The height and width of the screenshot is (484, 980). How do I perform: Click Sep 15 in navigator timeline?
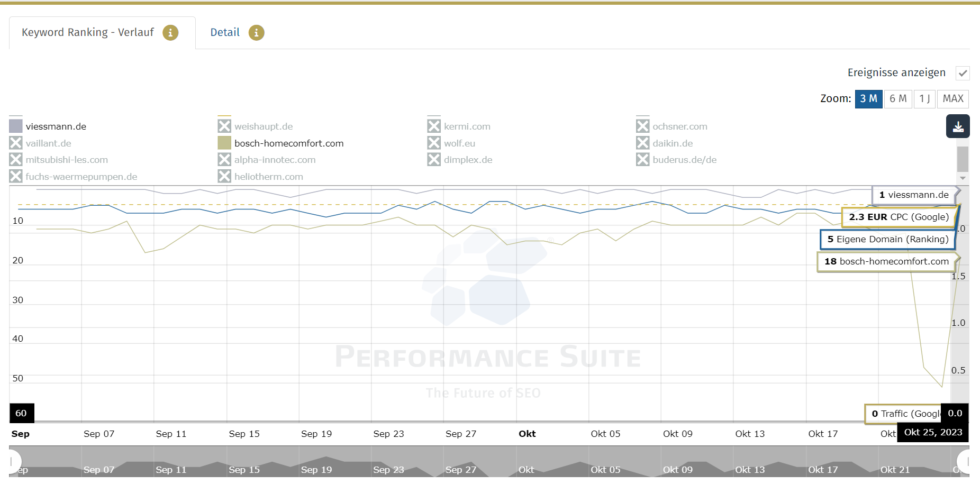[244, 470]
